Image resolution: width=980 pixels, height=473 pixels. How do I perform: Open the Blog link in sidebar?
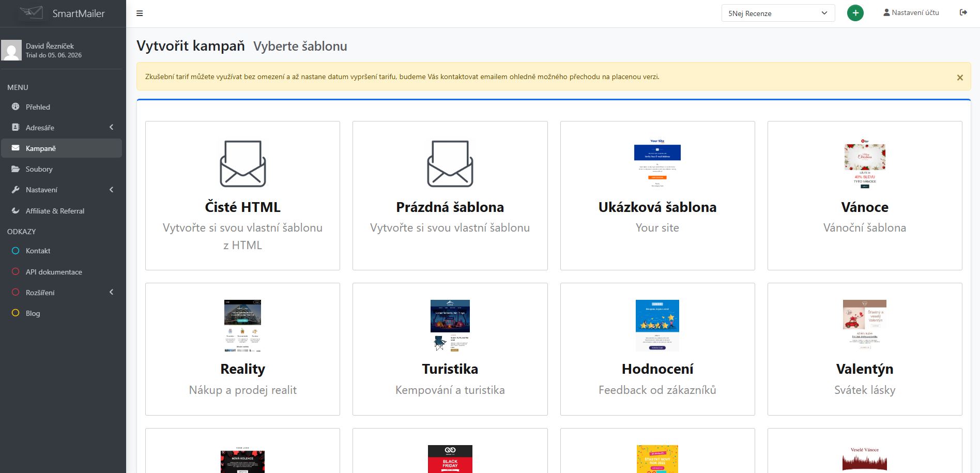[62, 313]
